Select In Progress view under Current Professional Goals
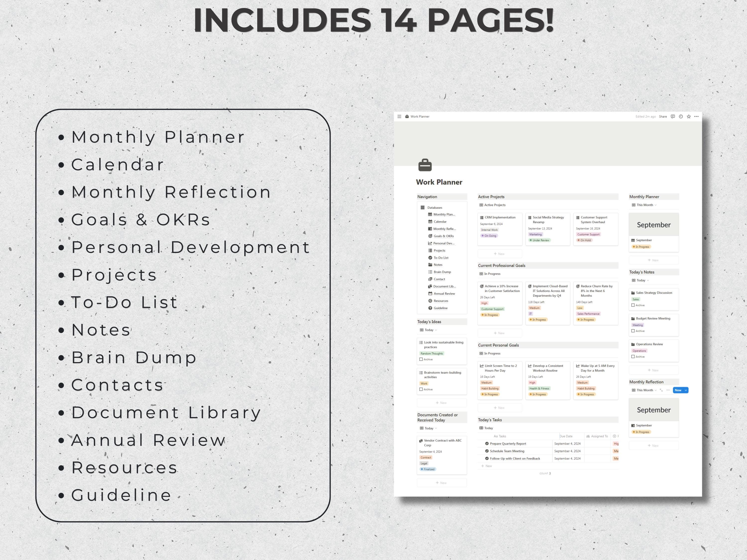747x560 pixels. click(x=490, y=274)
